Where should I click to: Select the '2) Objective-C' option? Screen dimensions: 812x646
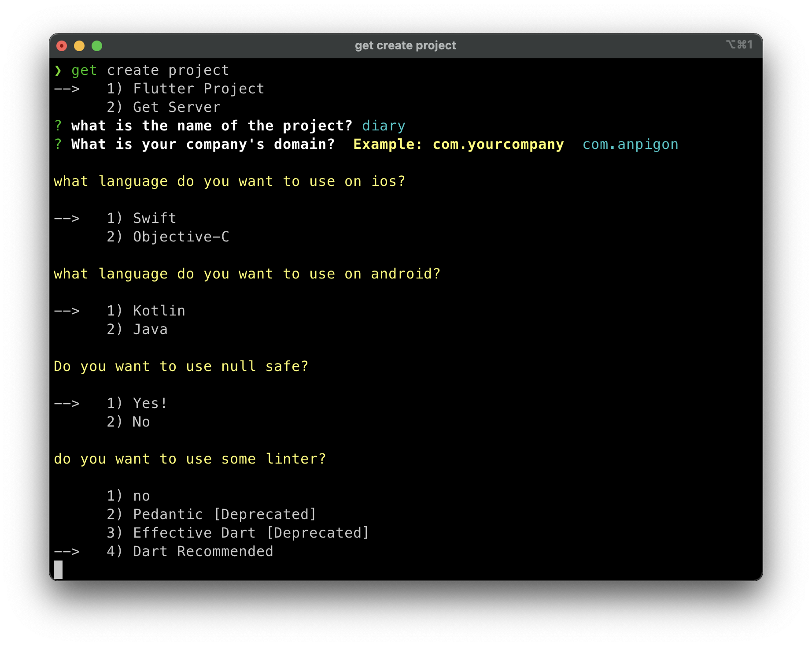click(x=168, y=237)
